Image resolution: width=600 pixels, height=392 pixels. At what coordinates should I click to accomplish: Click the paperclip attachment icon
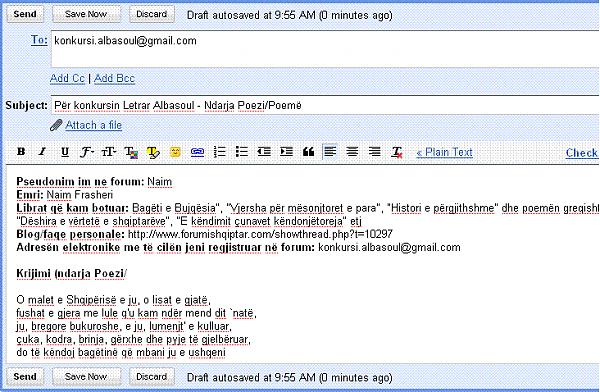click(x=56, y=125)
